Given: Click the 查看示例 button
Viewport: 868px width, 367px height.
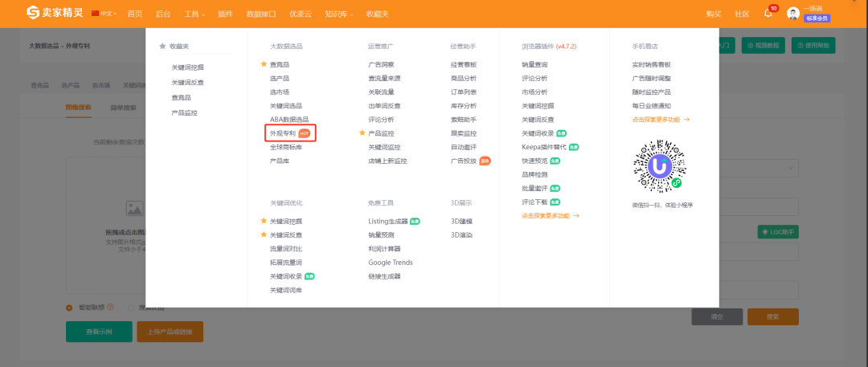Looking at the screenshot, I should tap(99, 332).
